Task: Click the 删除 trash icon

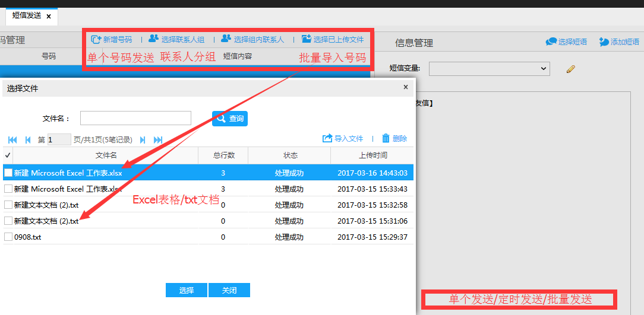Action: click(x=386, y=138)
